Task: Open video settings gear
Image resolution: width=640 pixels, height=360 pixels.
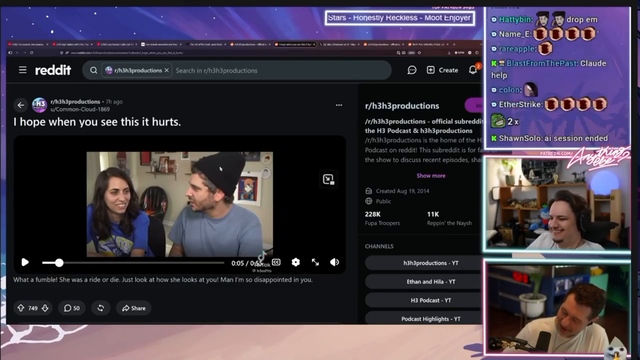Action: pyautogui.click(x=296, y=262)
